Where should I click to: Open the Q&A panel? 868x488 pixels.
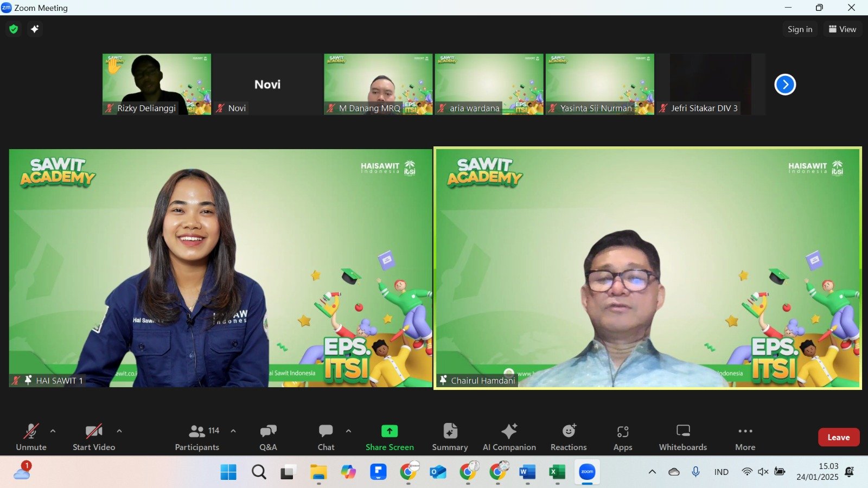click(268, 437)
